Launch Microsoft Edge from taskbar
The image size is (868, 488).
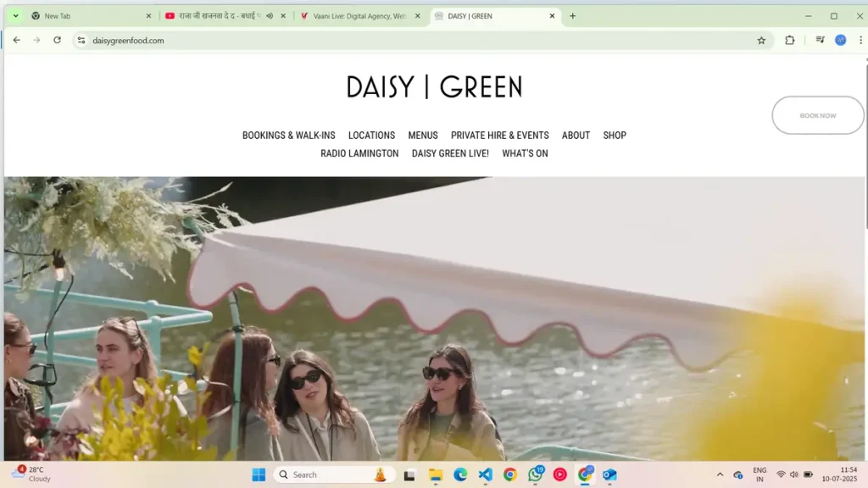tap(460, 474)
